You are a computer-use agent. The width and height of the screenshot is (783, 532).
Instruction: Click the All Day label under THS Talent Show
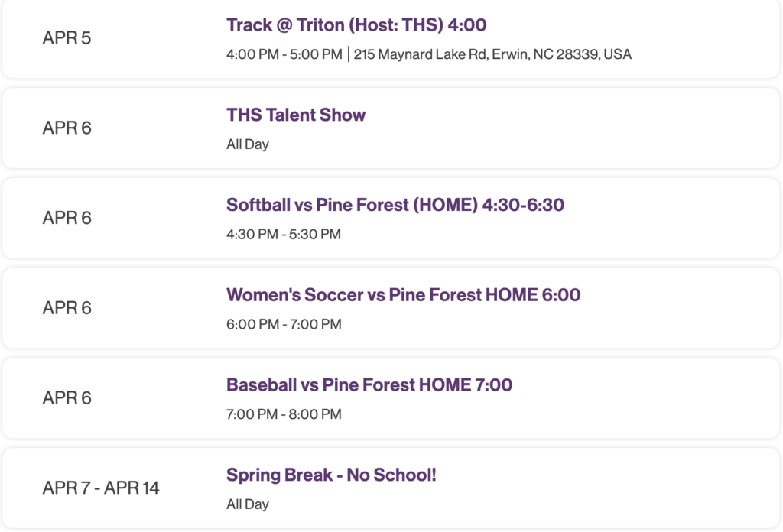pos(246,144)
